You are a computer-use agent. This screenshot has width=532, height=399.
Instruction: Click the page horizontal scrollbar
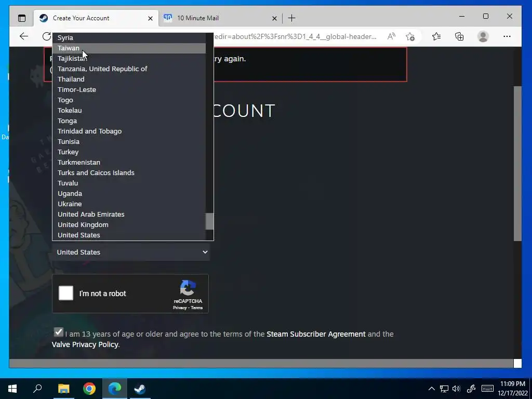pos(261,363)
